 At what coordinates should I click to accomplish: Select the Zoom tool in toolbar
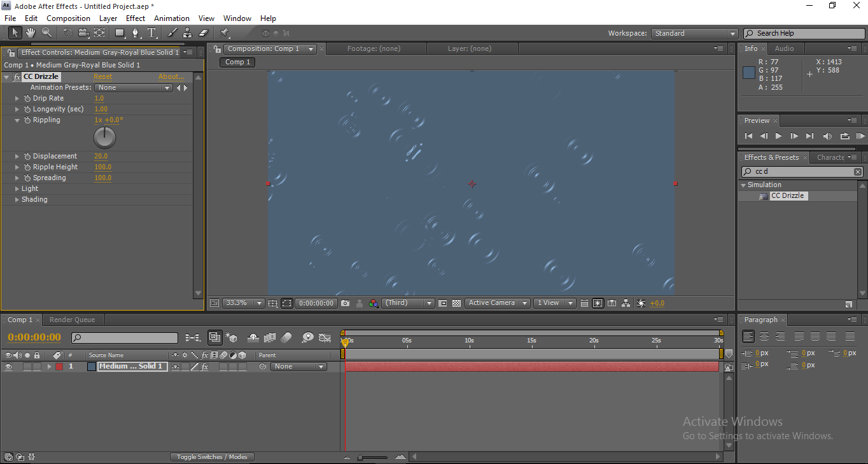click(47, 32)
